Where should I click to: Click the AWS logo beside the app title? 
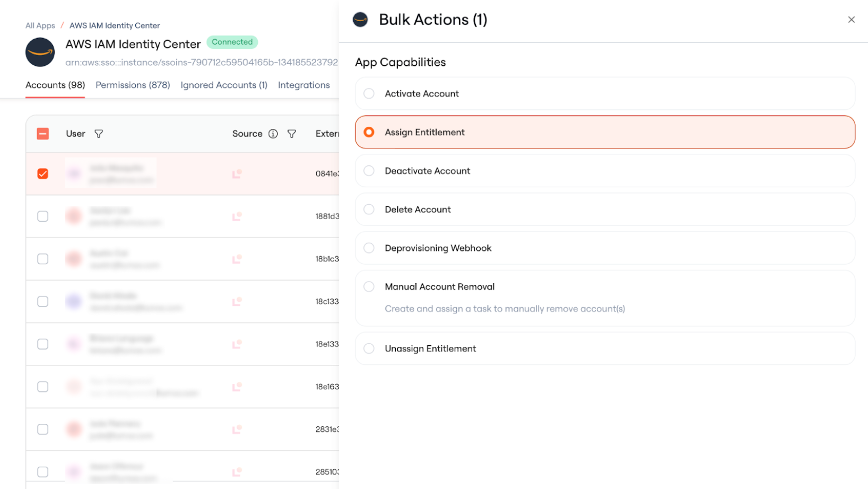click(40, 52)
